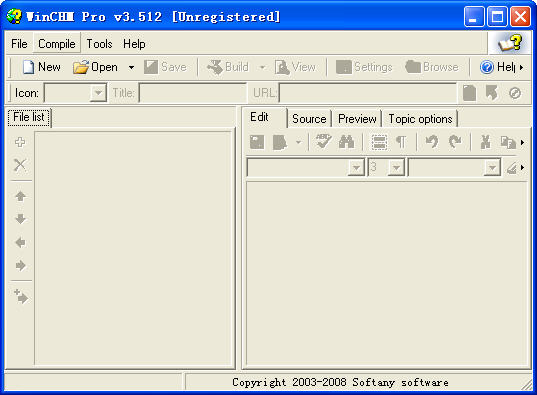Viewport: 537px width, 395px height.
Task: Click the add item plus icon in file list sidebar
Action: [x=20, y=142]
